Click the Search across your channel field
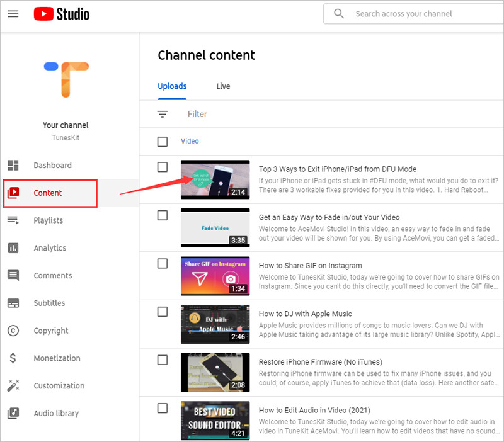504x442 pixels. [x=413, y=14]
